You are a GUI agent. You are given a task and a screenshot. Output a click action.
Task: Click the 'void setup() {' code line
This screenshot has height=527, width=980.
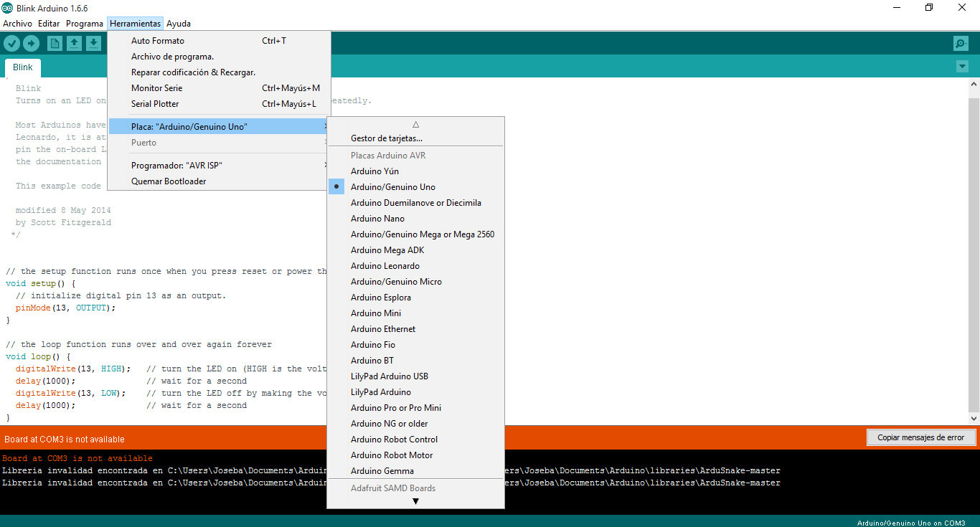tap(41, 283)
